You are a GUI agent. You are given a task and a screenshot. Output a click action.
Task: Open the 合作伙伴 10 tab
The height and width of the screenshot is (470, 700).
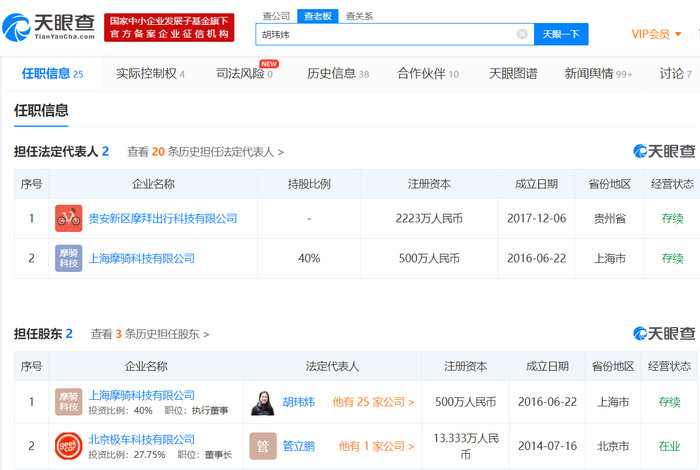[428, 74]
